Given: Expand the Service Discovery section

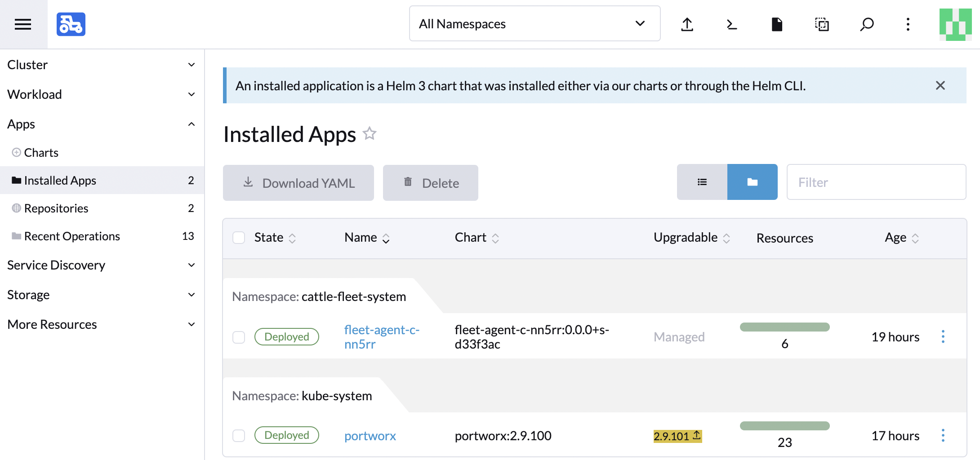Looking at the screenshot, I should click(x=102, y=265).
